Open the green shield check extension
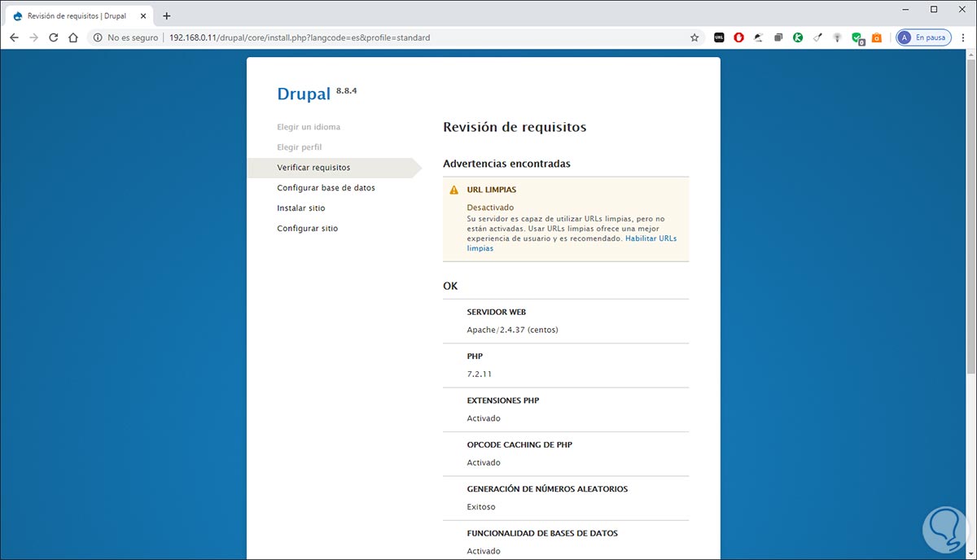Screen dimensions: 977x560 pyautogui.click(x=857, y=37)
